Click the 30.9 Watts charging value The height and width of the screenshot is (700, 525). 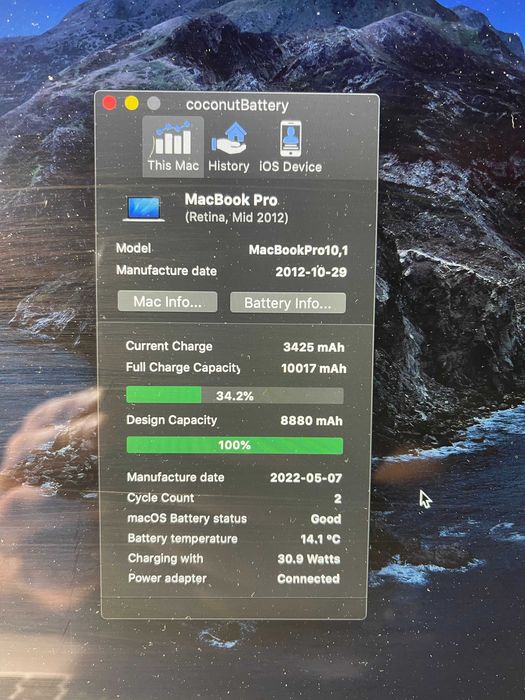click(309, 559)
